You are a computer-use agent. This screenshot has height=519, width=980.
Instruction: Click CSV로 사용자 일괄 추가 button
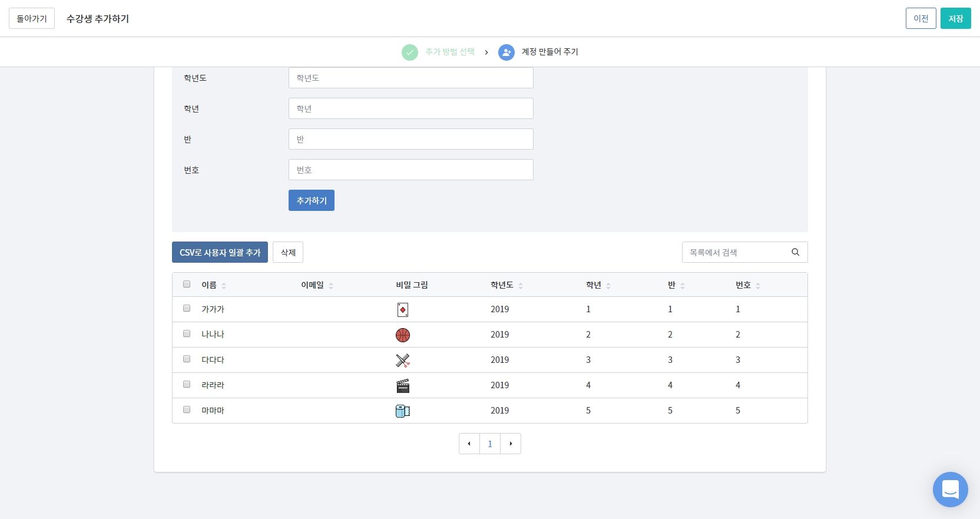coord(220,252)
